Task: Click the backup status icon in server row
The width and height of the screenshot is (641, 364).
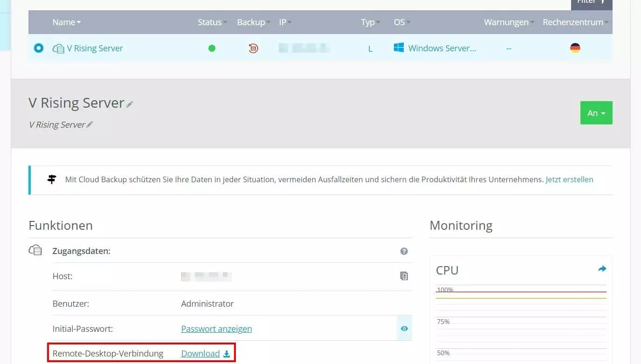Action: 253,48
